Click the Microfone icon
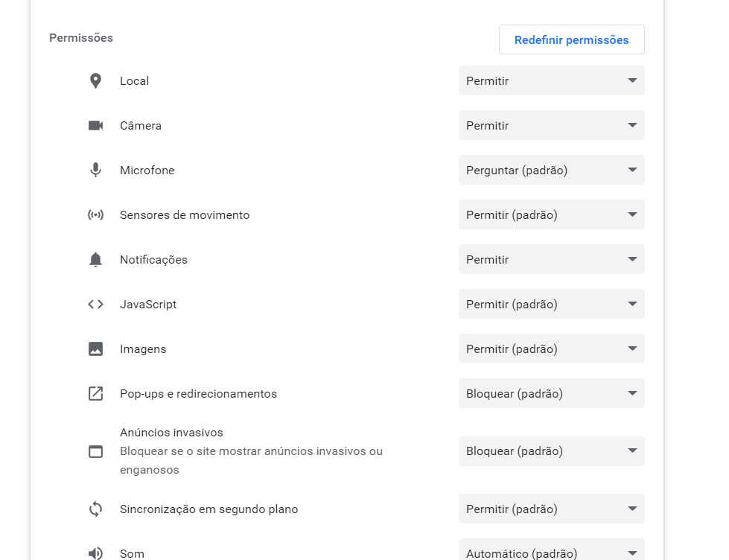729x560 pixels. pyautogui.click(x=95, y=170)
